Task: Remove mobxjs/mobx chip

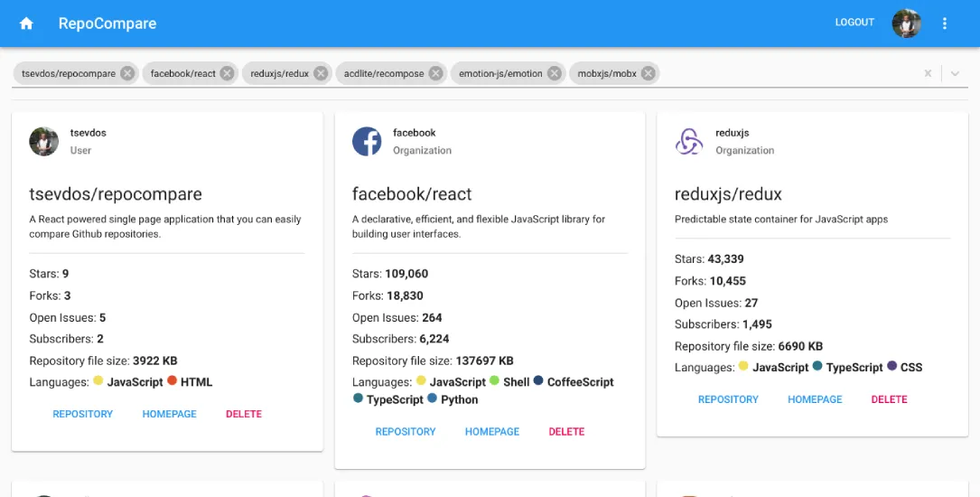Action: 649,73
